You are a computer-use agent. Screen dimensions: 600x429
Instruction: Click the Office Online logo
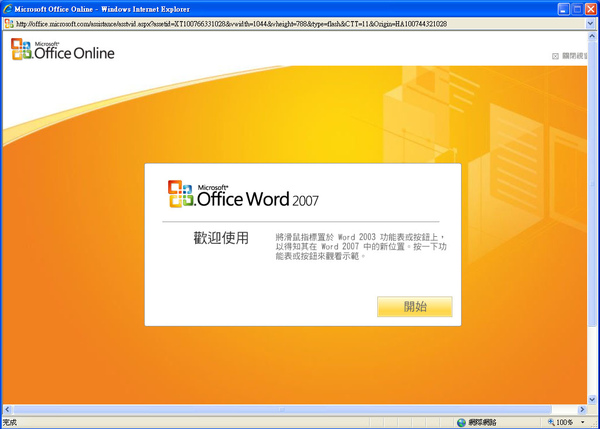click(63, 49)
